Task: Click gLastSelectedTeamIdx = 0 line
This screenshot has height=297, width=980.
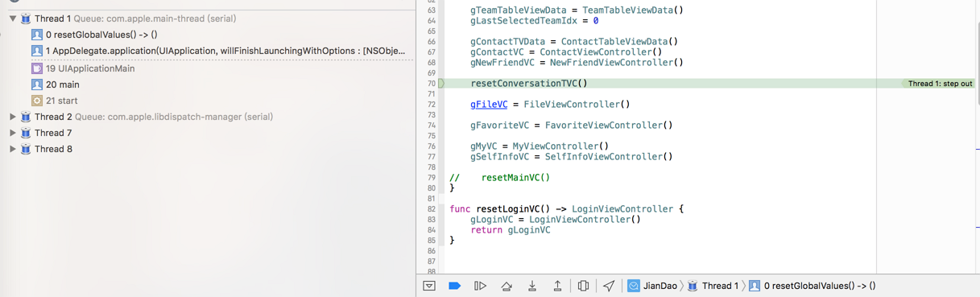Action: [x=534, y=20]
